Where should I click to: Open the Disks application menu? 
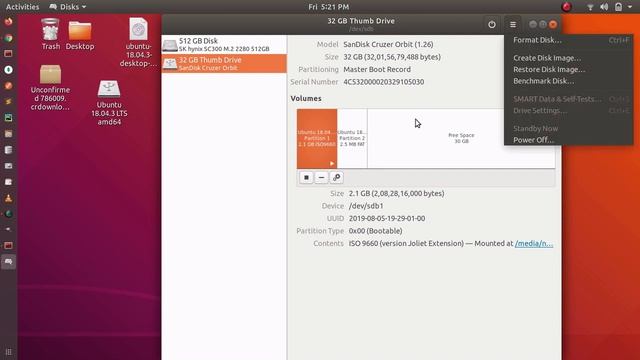point(68,7)
